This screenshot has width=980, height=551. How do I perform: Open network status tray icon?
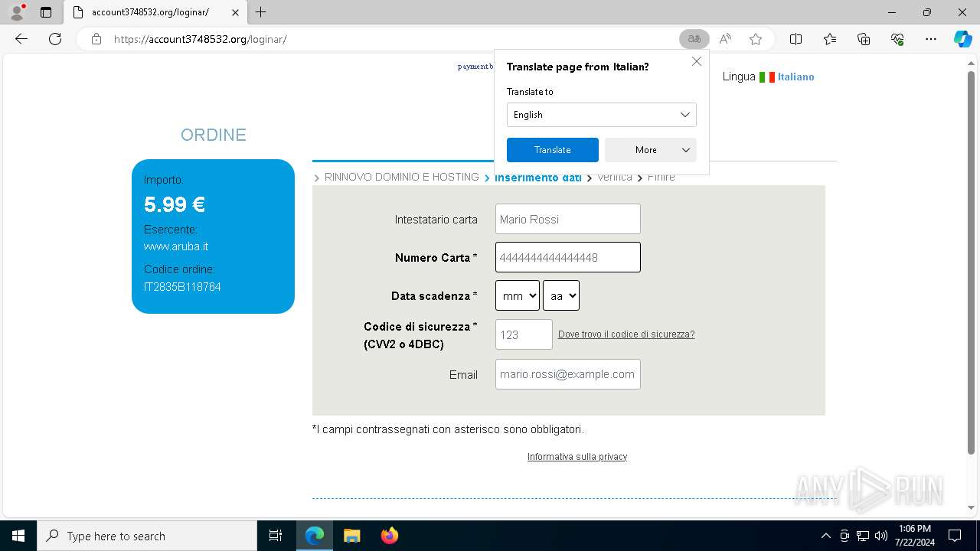(x=862, y=536)
